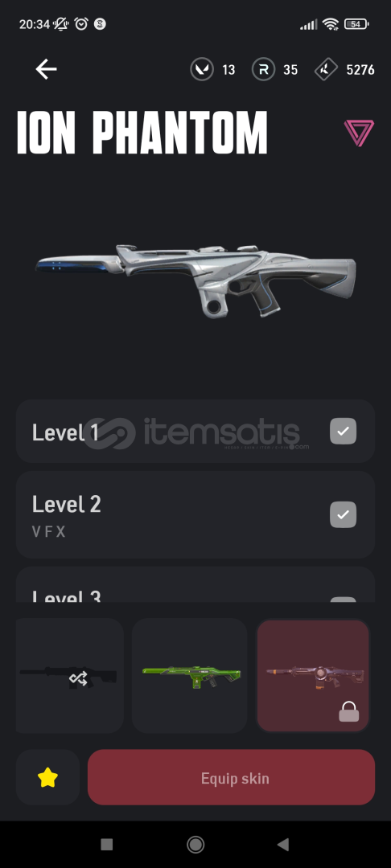Tap the lock icon on locked variant

click(x=349, y=712)
